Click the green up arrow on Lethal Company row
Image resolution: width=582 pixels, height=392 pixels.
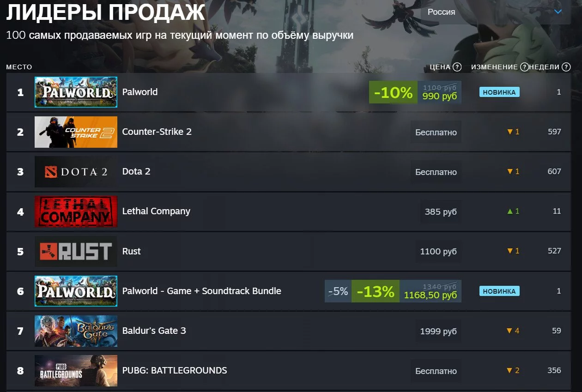pyautogui.click(x=510, y=211)
